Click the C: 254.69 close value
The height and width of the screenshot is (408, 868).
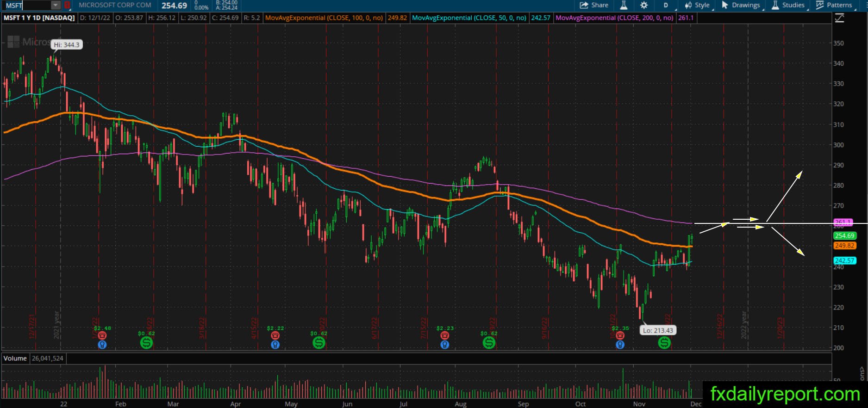tap(225, 18)
